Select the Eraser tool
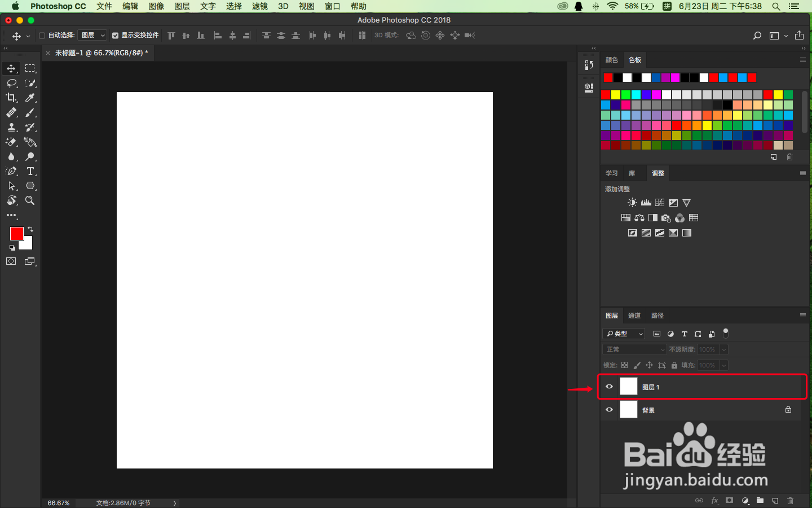The width and height of the screenshot is (812, 508). (11, 142)
